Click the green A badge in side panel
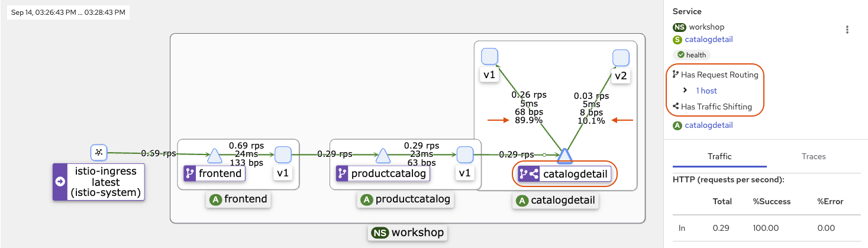This screenshot has height=248, width=868. (x=677, y=125)
